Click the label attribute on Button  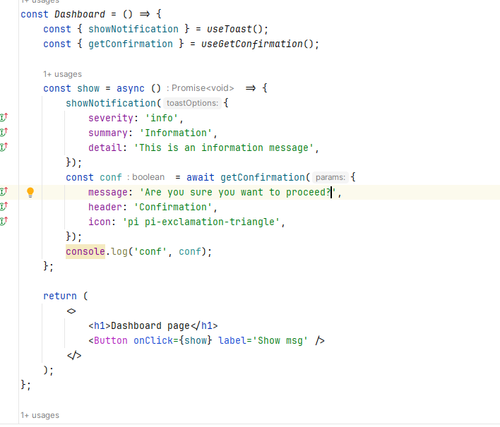(232, 340)
